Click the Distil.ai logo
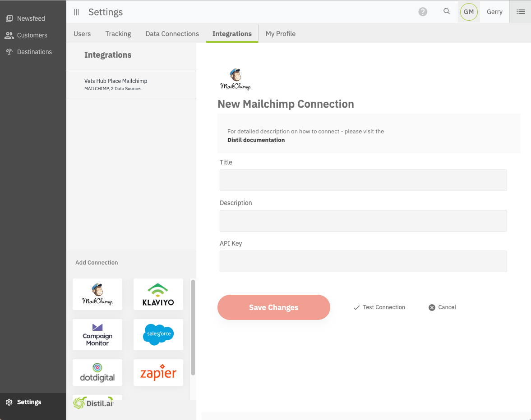The image size is (531, 420). (93, 403)
